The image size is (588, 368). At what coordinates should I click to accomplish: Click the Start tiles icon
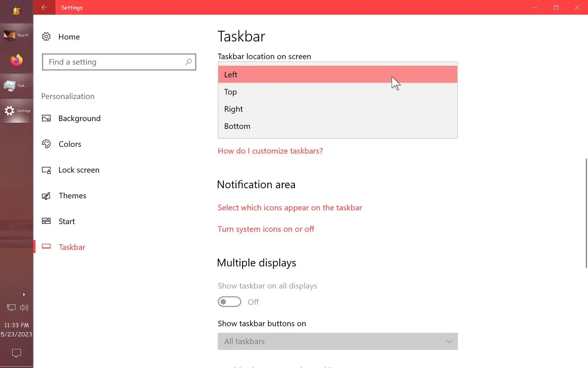point(46,221)
